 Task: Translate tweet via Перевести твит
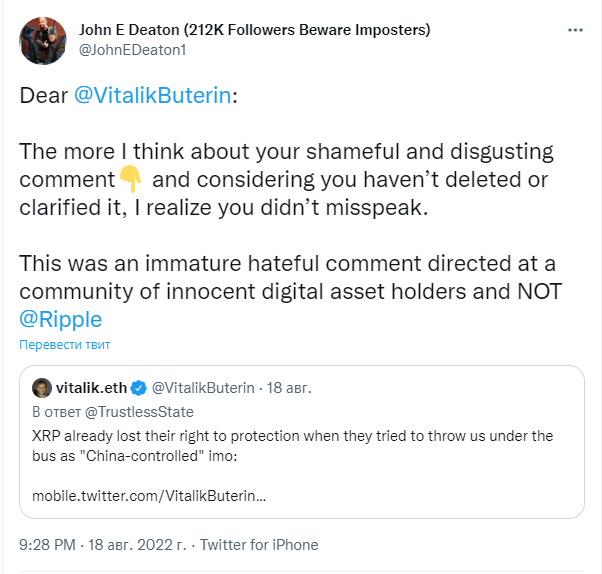64,345
